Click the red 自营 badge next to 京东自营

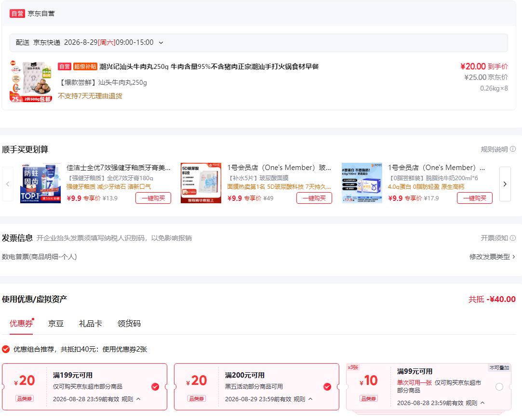point(17,13)
